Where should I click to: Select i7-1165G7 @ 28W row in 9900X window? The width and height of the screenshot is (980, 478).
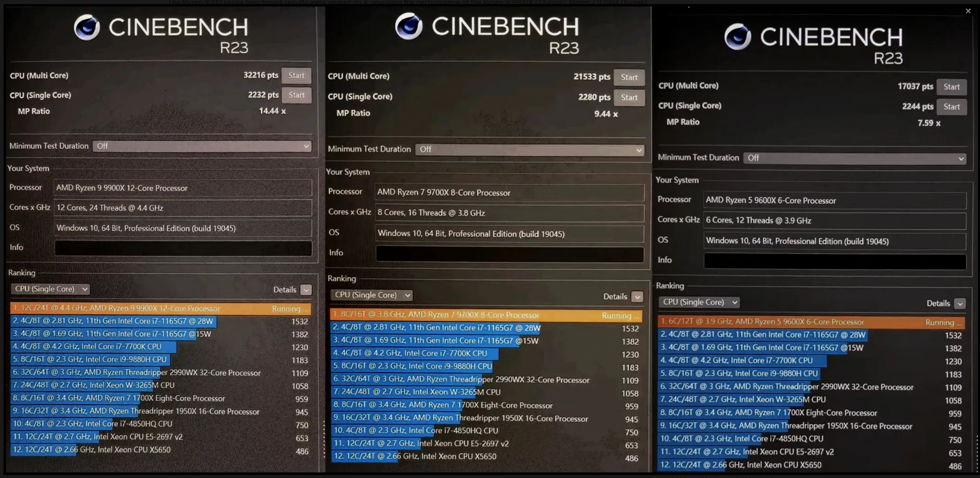[x=160, y=321]
